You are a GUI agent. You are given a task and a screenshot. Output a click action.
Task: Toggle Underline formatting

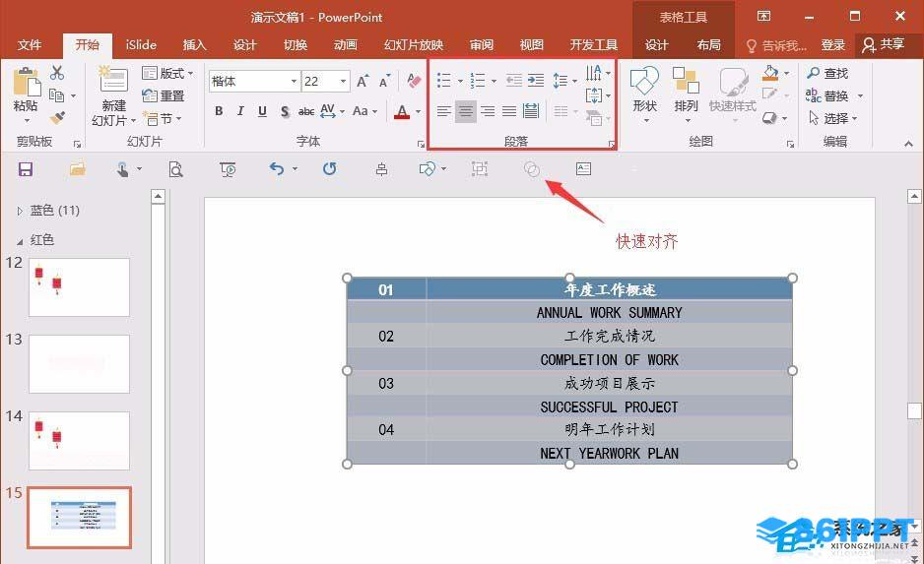(263, 110)
